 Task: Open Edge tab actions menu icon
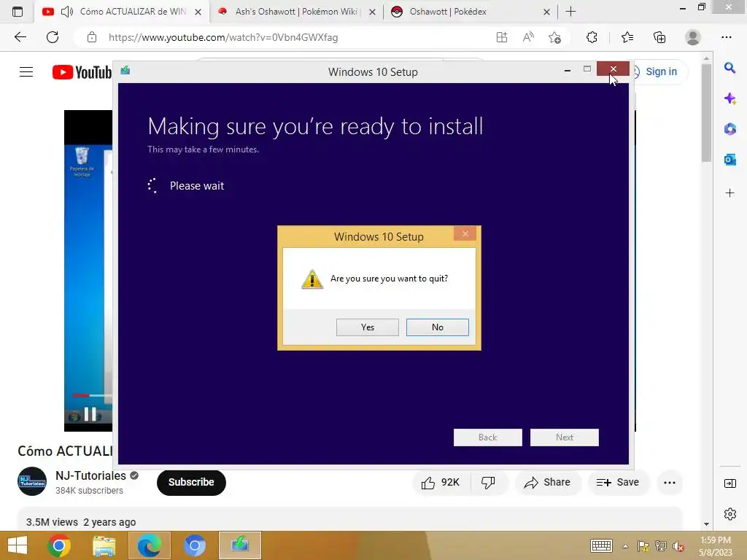[18, 12]
